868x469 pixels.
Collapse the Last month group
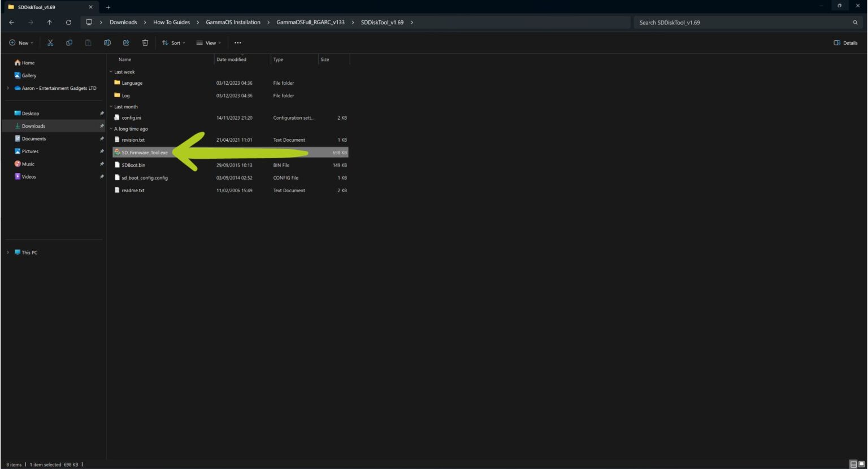click(111, 107)
